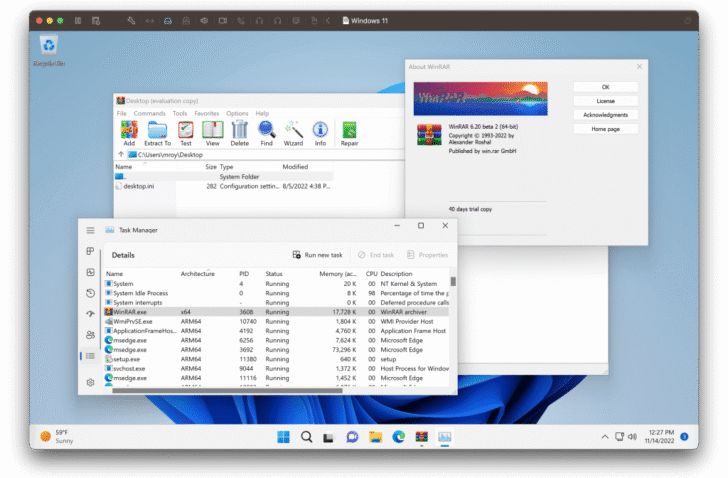Open the Favorites menu in WinRAR

207,113
